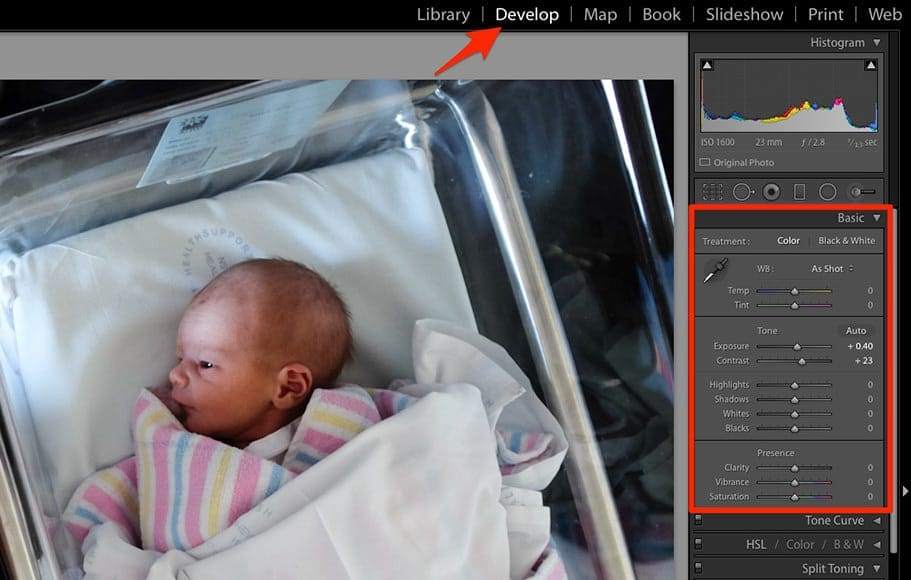Click the Saturation slider handle
Viewport: 911px width, 580px height.
795,497
